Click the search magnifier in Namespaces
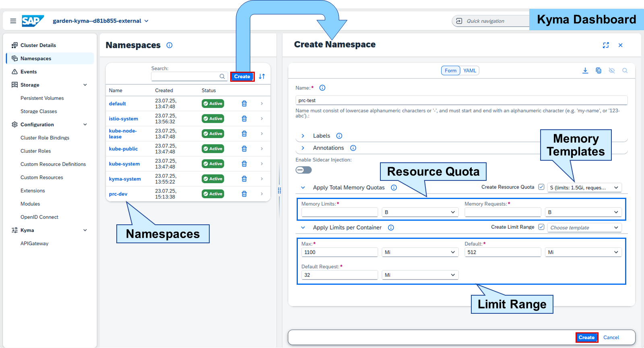 [222, 77]
